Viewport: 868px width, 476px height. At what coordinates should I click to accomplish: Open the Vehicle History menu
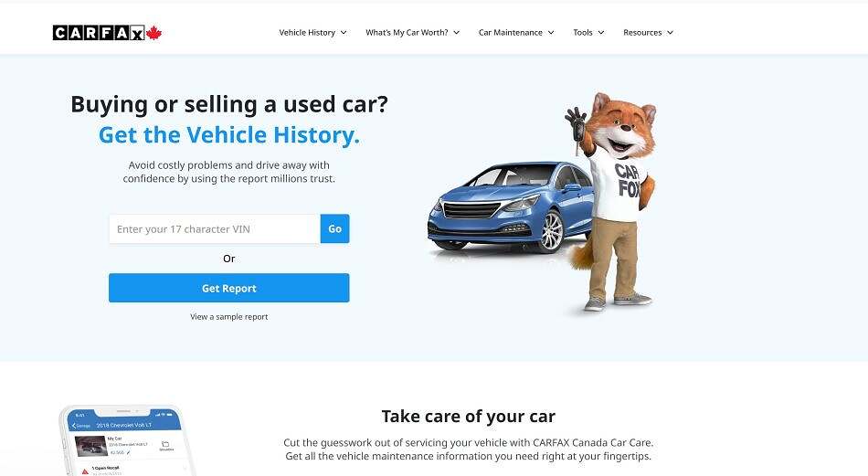click(312, 33)
